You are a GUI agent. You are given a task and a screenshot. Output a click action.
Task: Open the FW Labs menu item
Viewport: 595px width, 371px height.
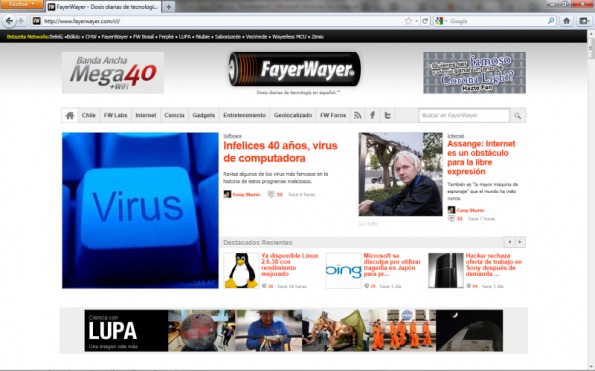(x=115, y=115)
